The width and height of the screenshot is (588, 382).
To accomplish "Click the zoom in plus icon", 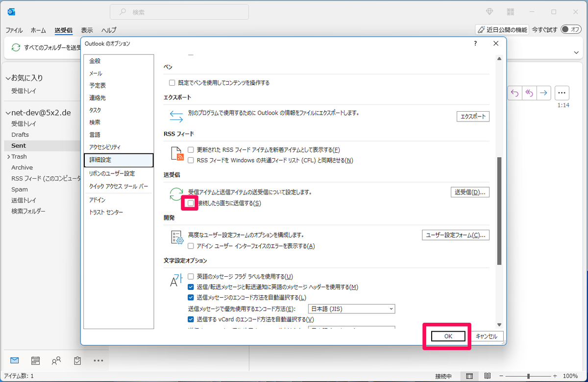I will [555, 376].
